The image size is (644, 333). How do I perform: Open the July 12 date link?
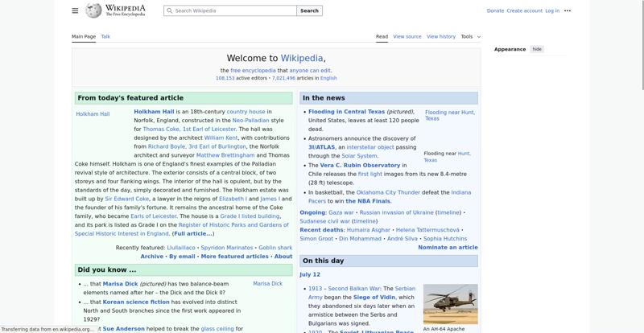[x=310, y=275]
